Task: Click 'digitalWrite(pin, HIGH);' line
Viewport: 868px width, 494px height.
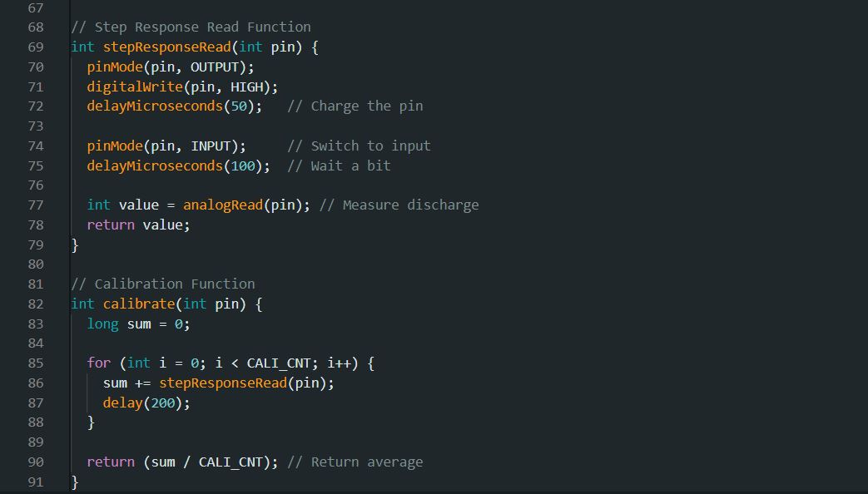Action: 183,86
